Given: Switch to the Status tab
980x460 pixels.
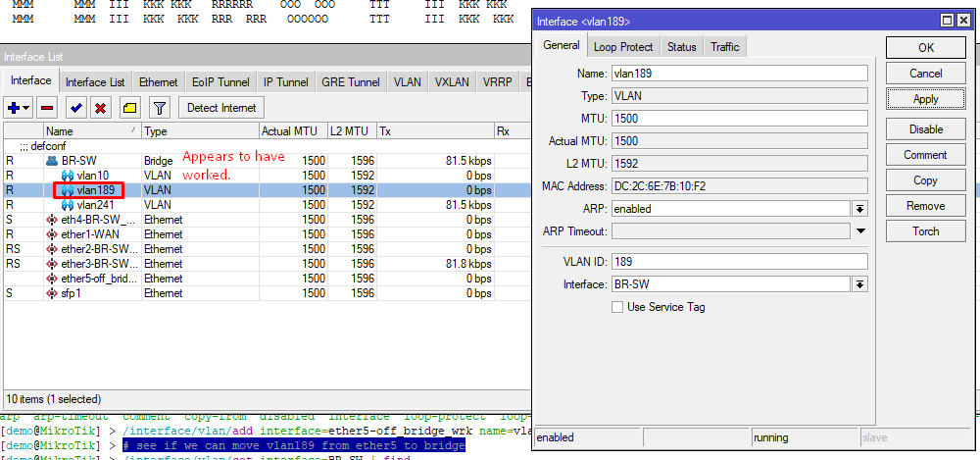Looking at the screenshot, I should [x=681, y=47].
